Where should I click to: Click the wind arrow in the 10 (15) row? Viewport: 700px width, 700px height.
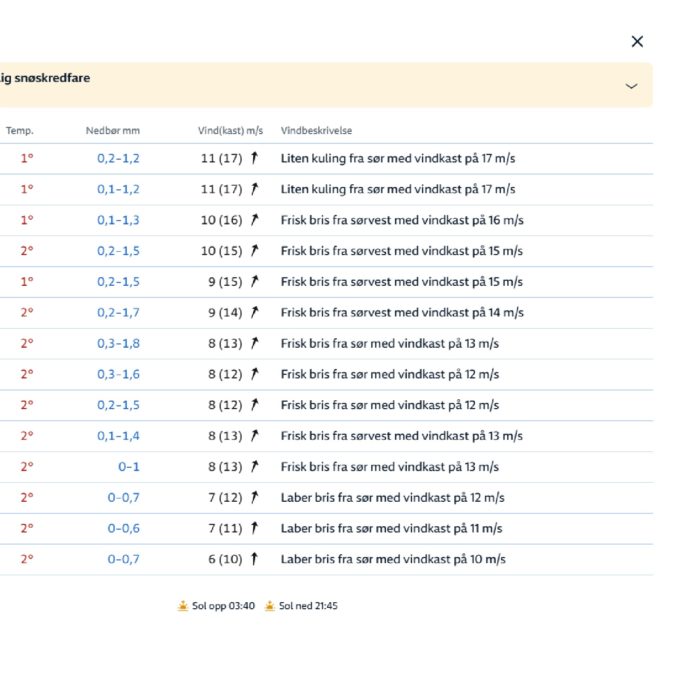click(x=254, y=250)
